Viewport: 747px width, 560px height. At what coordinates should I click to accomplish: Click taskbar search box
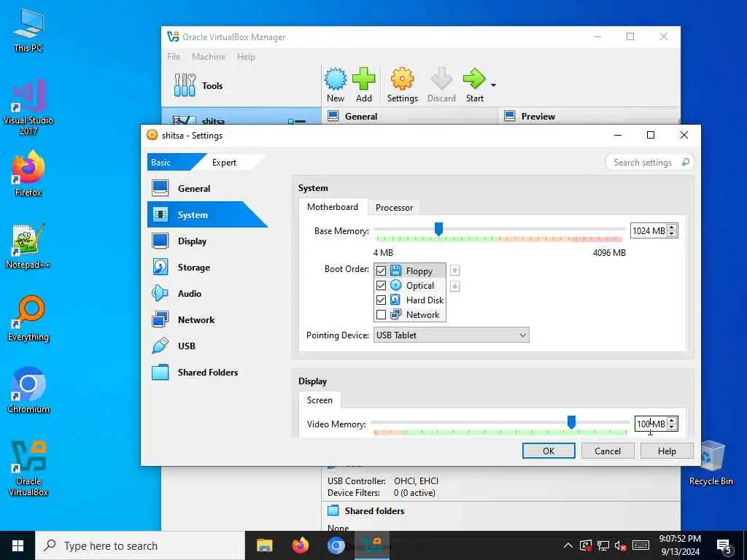(x=140, y=545)
